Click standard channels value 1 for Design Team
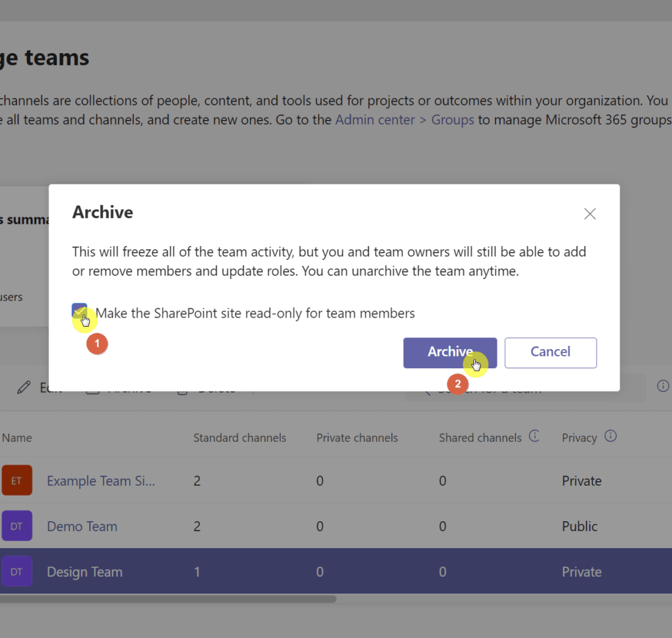 point(197,572)
